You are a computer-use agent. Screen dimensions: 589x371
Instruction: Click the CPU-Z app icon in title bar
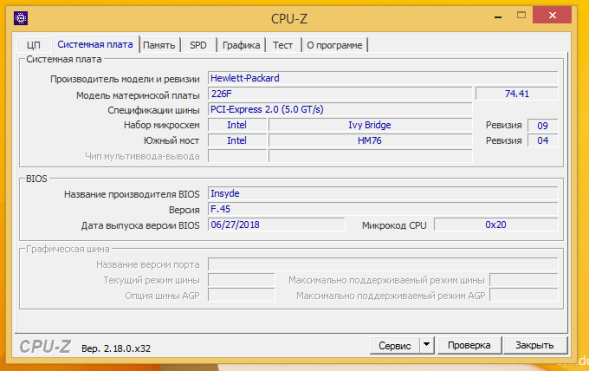[x=21, y=18]
